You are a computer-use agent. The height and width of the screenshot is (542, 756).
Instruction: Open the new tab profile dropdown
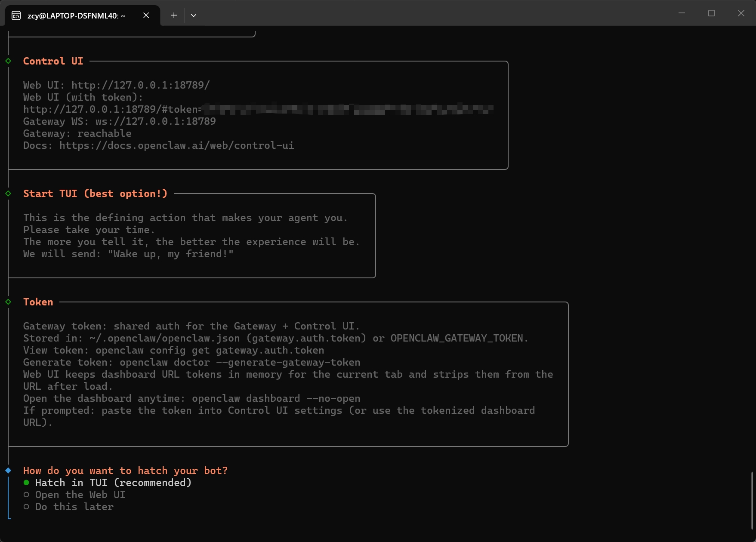[194, 15]
